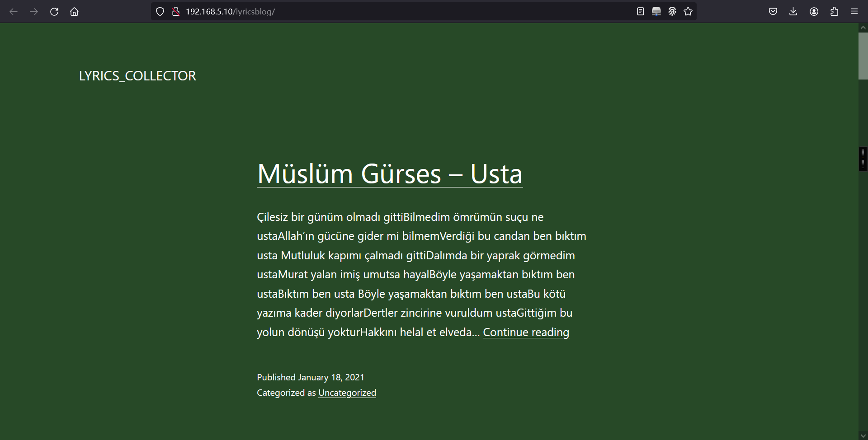Open the LYRICS_COLLECTOR site title link
Image resolution: width=868 pixels, height=440 pixels.
[137, 76]
